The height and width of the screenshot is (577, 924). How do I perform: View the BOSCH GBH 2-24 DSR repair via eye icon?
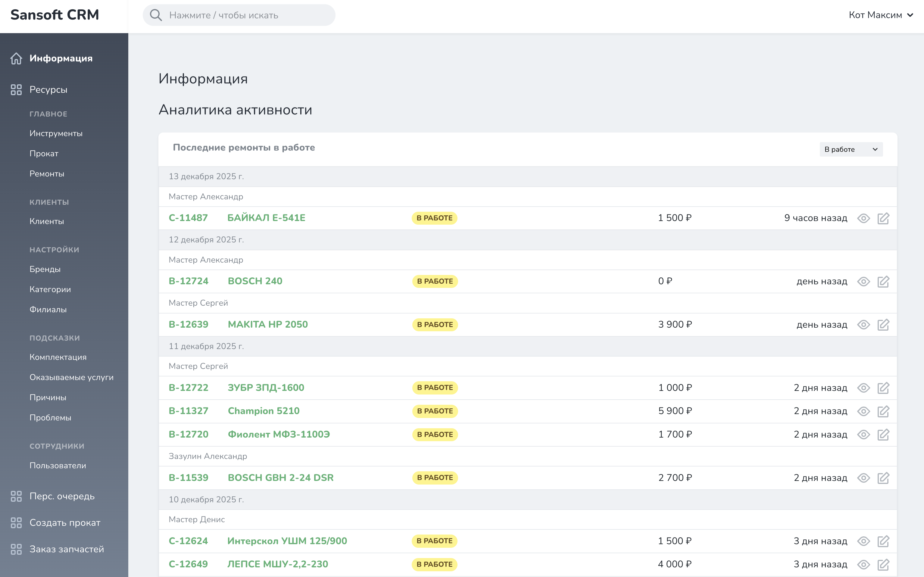click(x=863, y=478)
